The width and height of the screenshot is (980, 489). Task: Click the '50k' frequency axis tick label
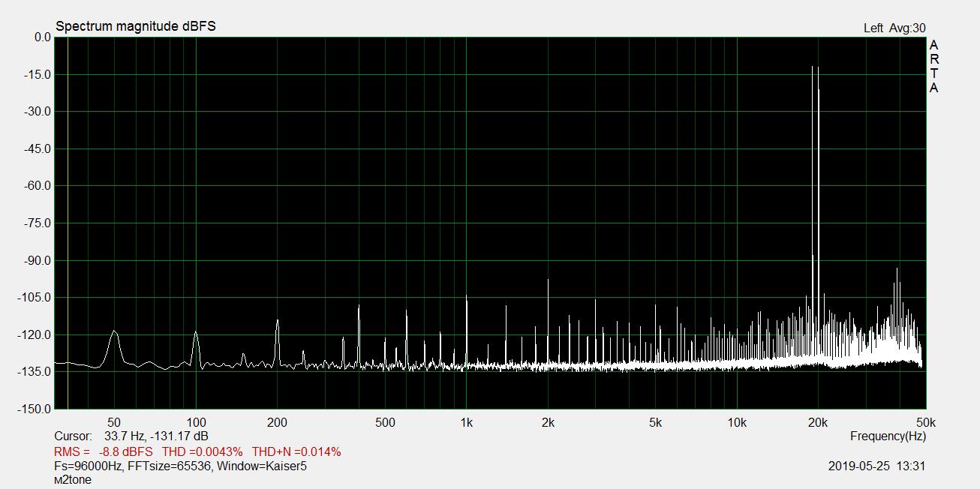pos(926,423)
